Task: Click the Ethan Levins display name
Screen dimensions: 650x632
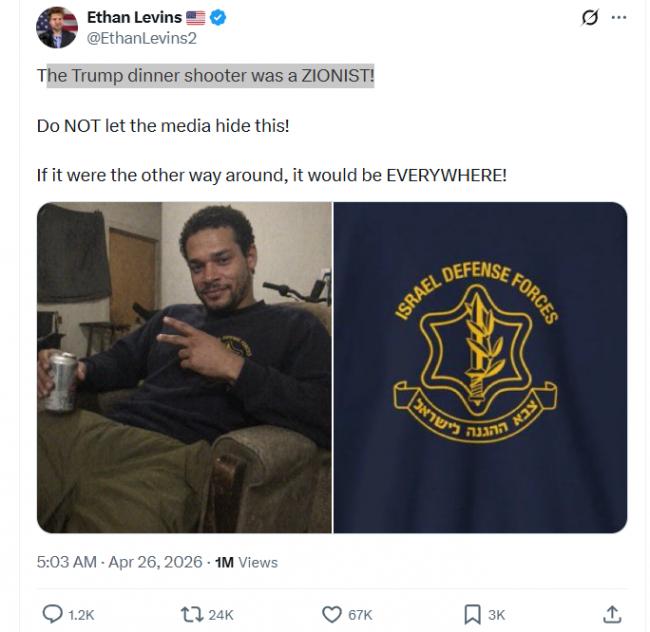Action: tap(136, 17)
